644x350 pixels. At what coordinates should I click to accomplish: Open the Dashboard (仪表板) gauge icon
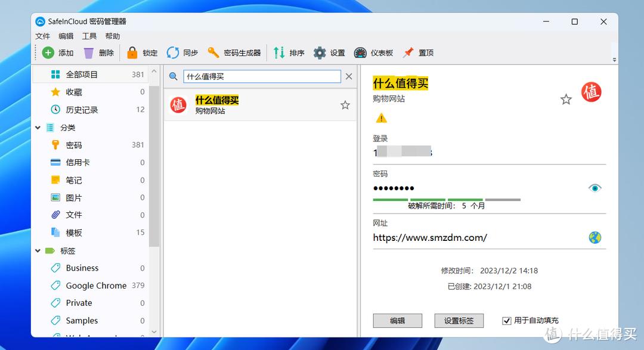(360, 53)
